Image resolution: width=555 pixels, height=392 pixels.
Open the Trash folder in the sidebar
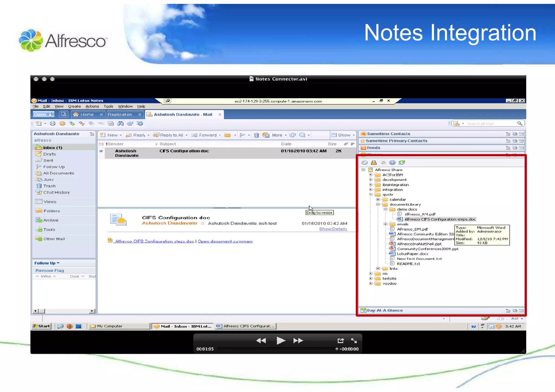(x=49, y=186)
